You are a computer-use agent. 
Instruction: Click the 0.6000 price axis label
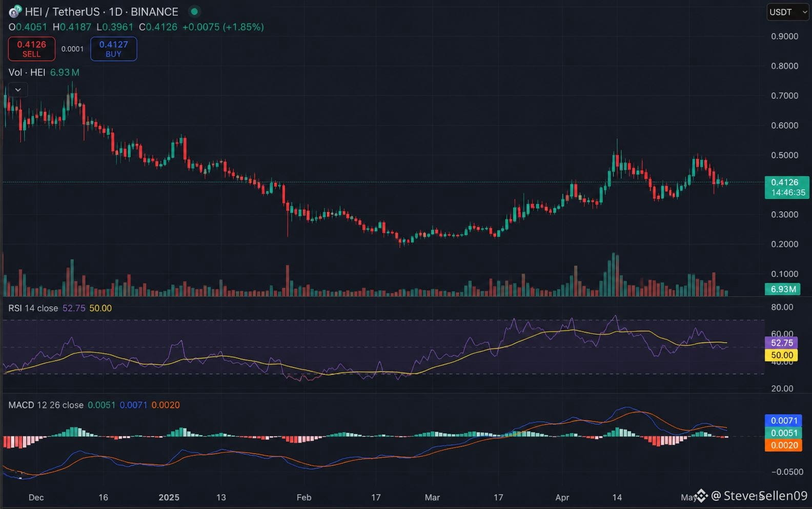(784, 126)
